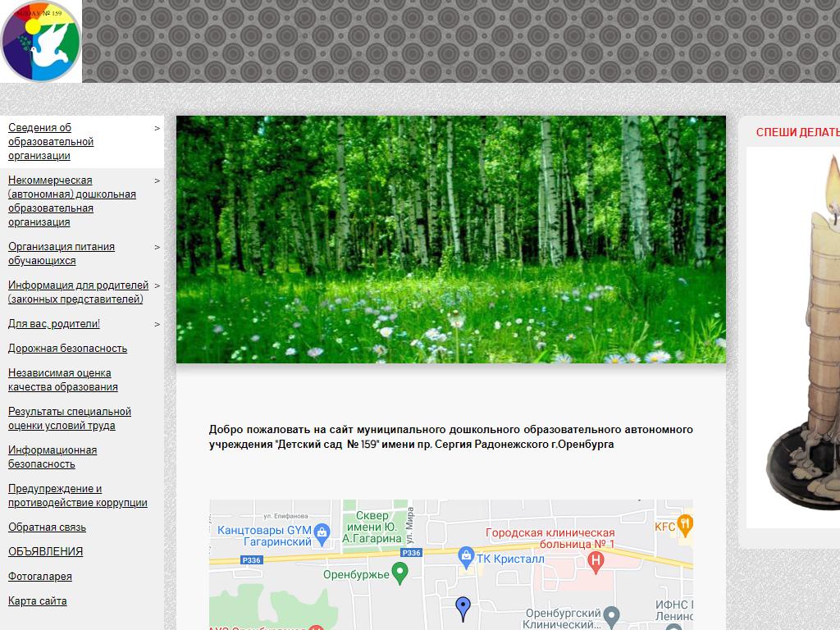This screenshot has height=630, width=840.
Task: Click the candle image
Action: point(804,336)
